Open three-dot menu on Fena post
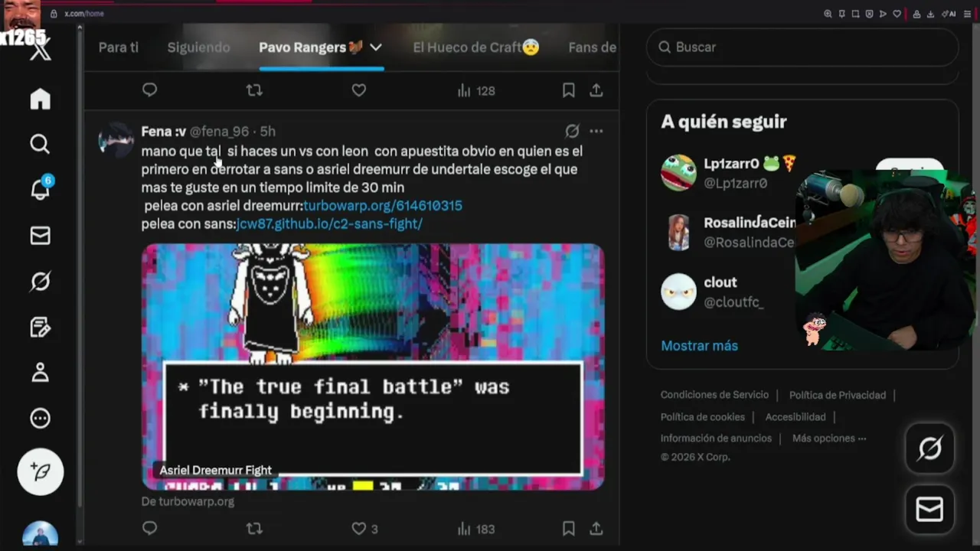The height and width of the screenshot is (551, 980). pyautogui.click(x=596, y=131)
